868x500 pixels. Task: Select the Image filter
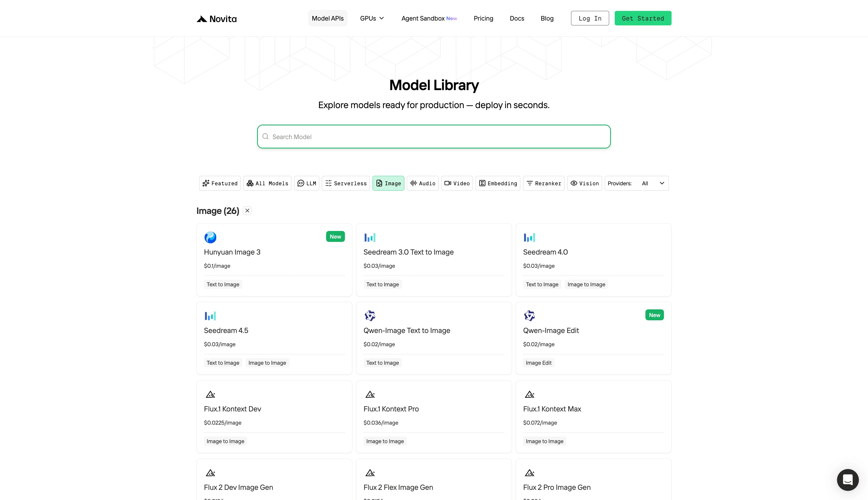(388, 184)
